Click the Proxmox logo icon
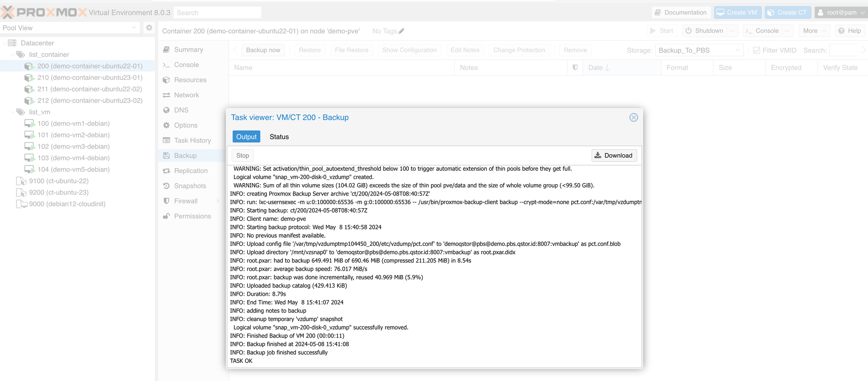Image resolution: width=868 pixels, height=381 pixels. tap(7, 12)
